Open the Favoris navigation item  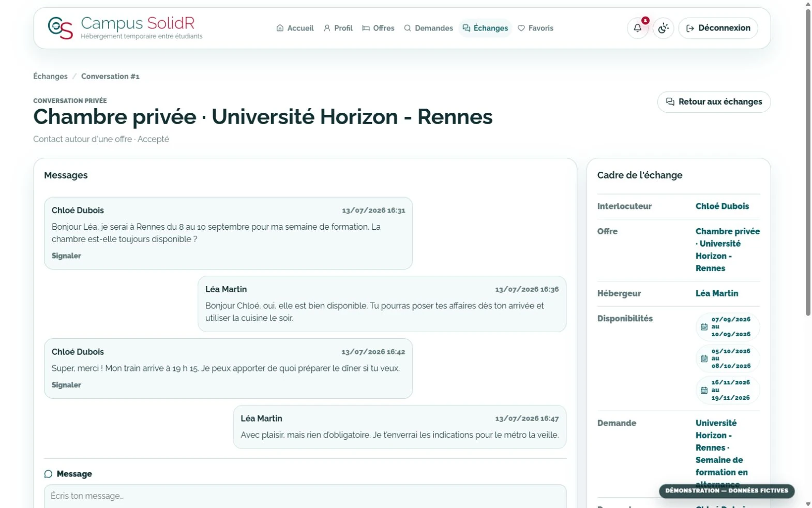pyautogui.click(x=535, y=28)
